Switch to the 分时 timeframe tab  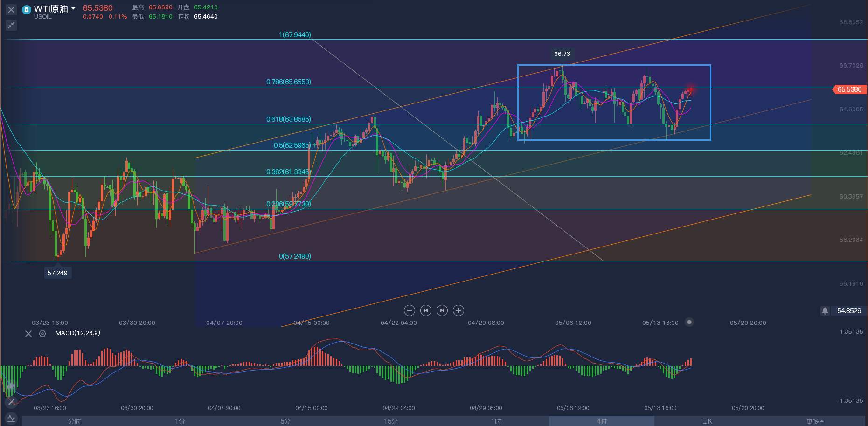click(75, 421)
